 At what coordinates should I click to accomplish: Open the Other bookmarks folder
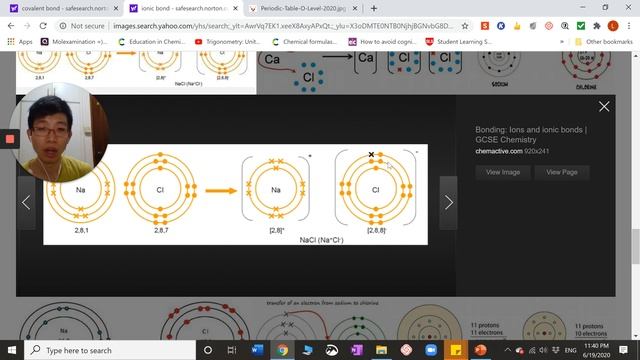pyautogui.click(x=604, y=42)
